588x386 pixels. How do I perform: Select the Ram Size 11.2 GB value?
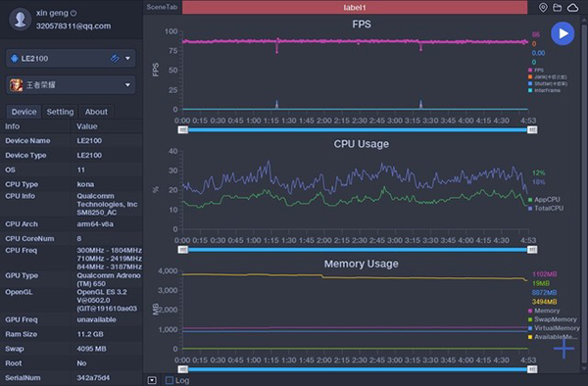coord(90,334)
